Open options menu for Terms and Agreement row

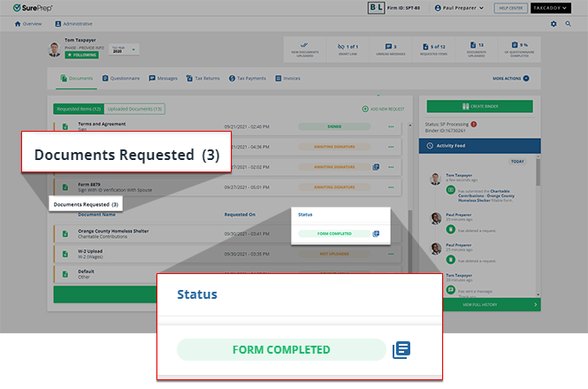(x=391, y=126)
